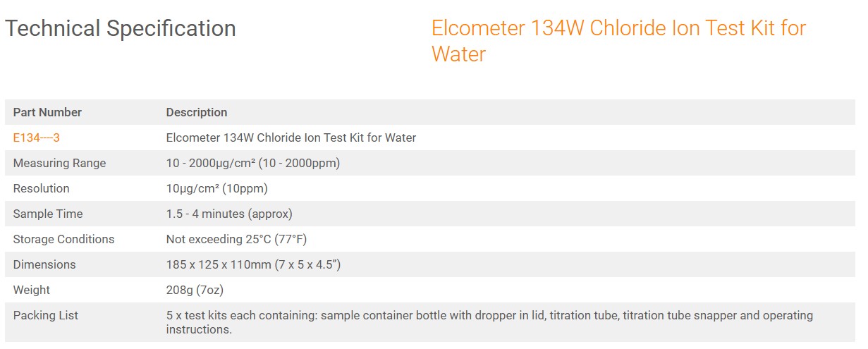
Task: Select the Weight row label
Action: tap(32, 290)
